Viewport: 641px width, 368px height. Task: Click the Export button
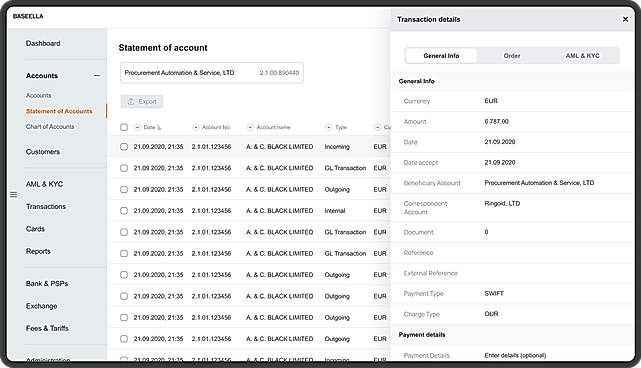(142, 101)
